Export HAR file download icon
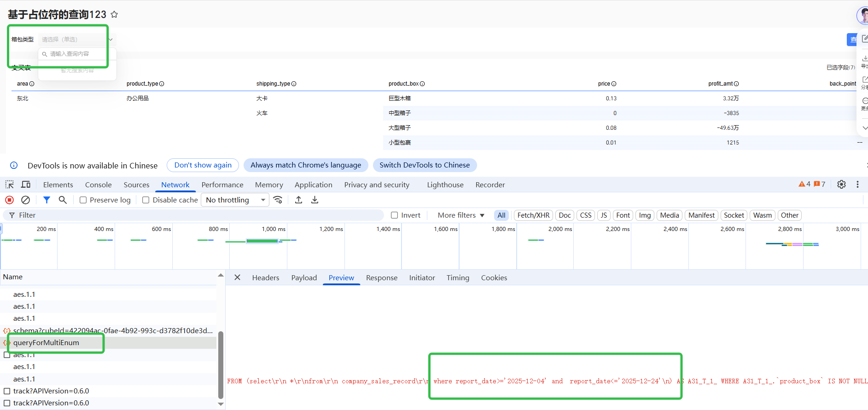 pyautogui.click(x=315, y=200)
